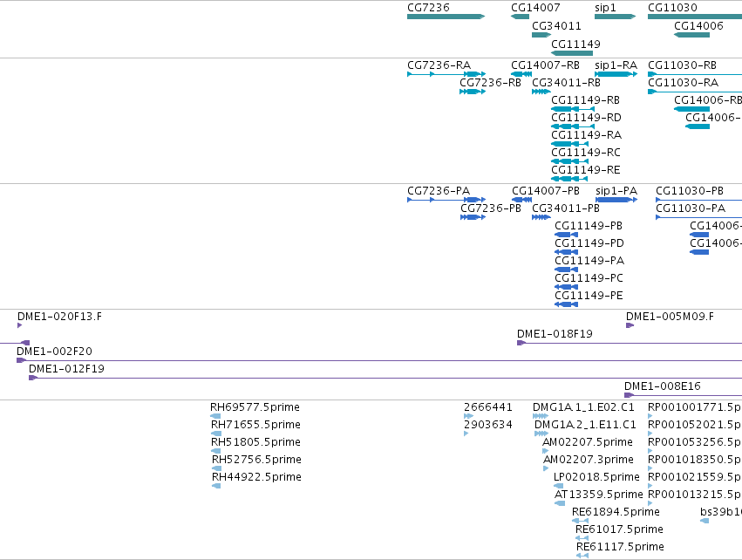Click the CG14006 gene label
The height and width of the screenshot is (560, 742).
698,26
